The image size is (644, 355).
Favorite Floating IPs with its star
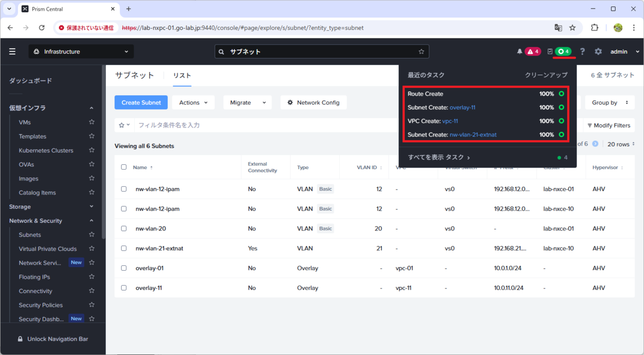[92, 277]
